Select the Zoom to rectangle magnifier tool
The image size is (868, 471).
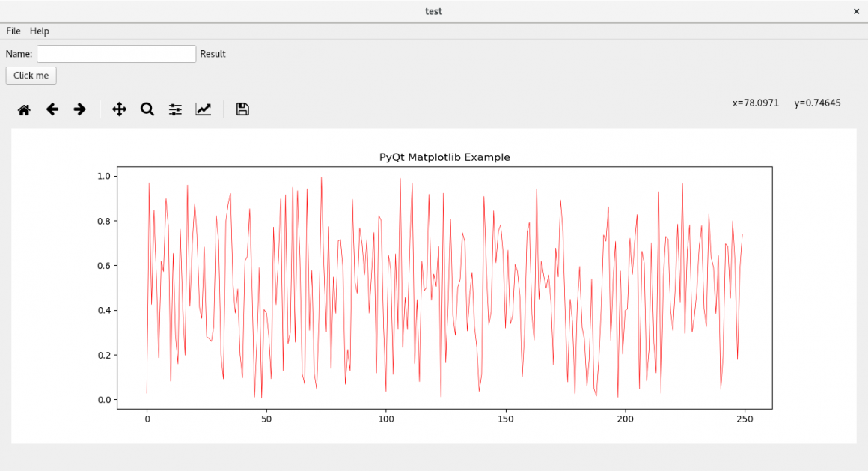coord(147,109)
